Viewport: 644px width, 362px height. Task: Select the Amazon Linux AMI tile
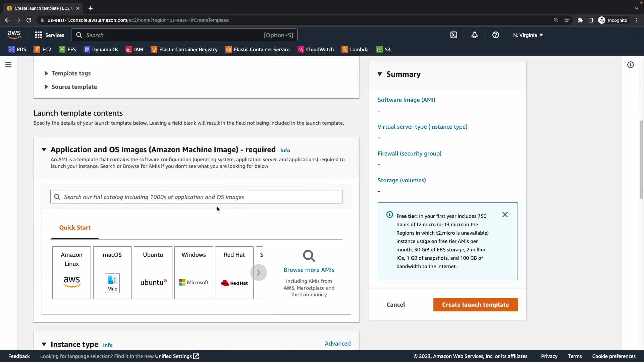click(x=71, y=273)
